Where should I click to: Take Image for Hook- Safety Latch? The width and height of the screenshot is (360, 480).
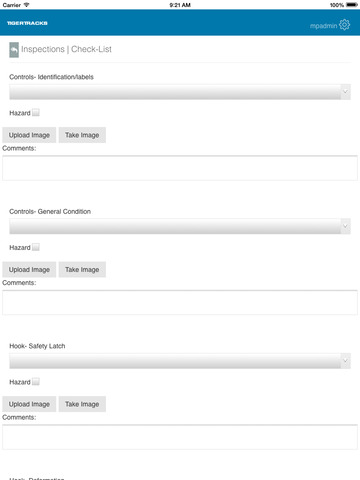point(82,404)
